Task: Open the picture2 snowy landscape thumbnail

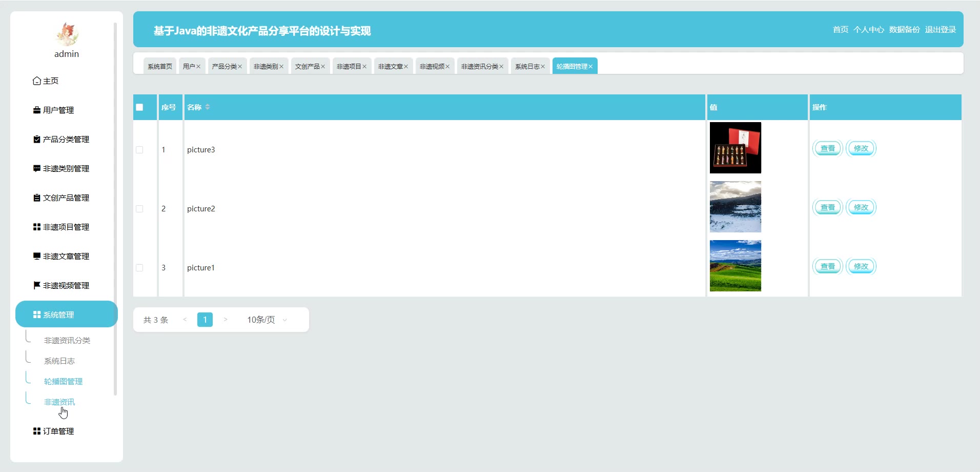Action: 736,207
